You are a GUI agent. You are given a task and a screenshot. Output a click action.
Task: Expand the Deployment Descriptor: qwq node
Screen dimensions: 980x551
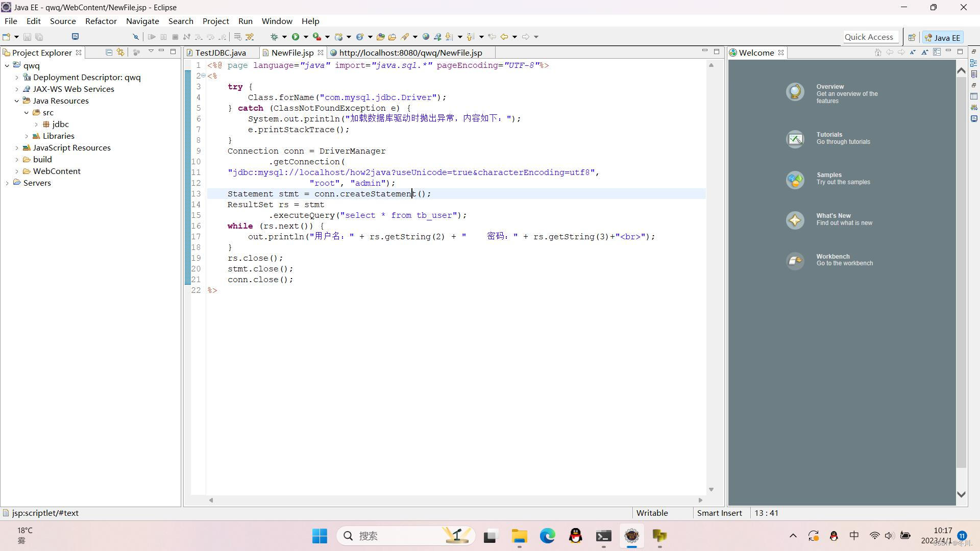[x=17, y=78]
